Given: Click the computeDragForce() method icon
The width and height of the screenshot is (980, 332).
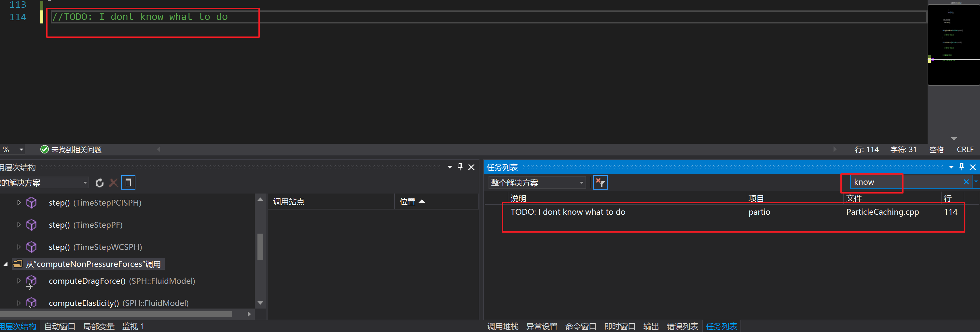Looking at the screenshot, I should click(31, 282).
